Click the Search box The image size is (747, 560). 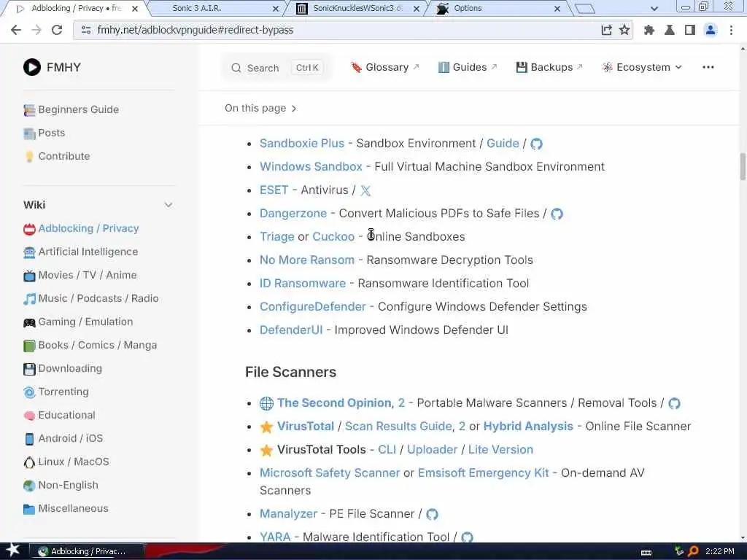(277, 68)
